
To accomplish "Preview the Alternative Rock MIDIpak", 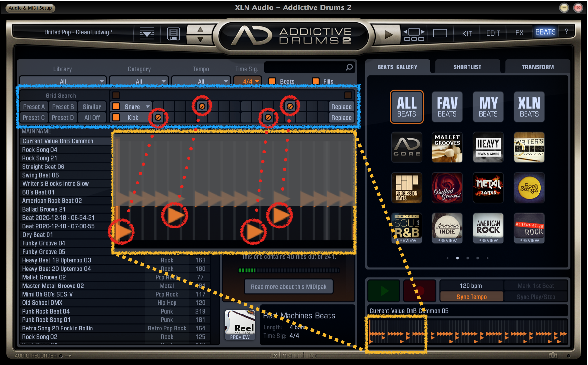I will (x=529, y=228).
